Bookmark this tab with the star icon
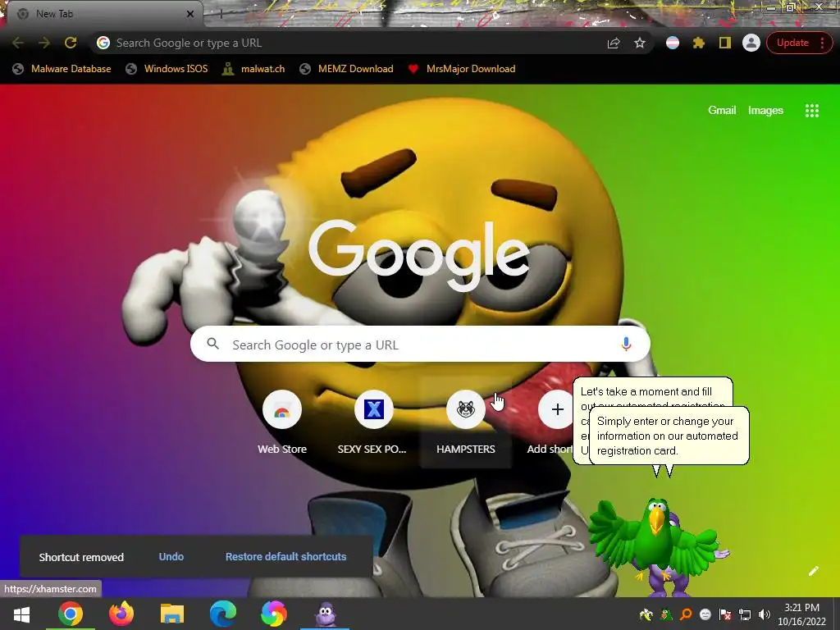 point(640,43)
